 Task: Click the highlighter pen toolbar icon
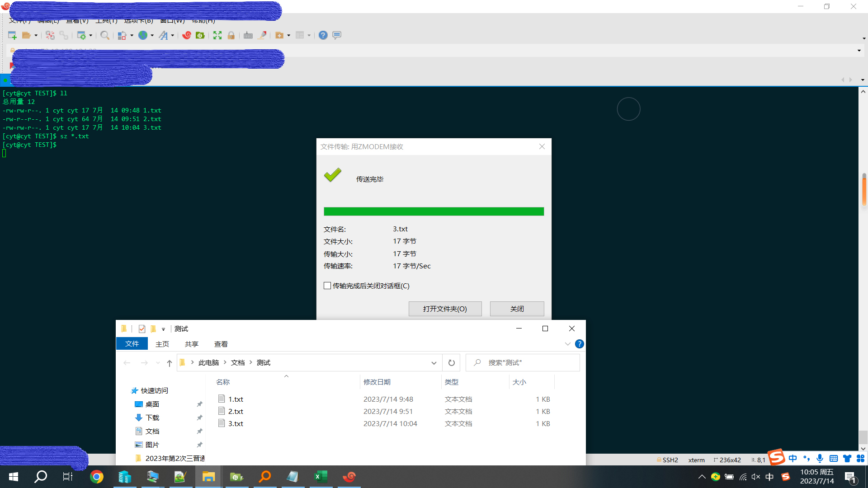[x=262, y=35]
